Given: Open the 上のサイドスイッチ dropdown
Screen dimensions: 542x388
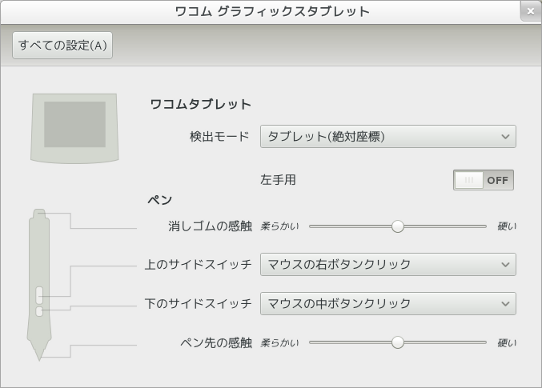Looking at the screenshot, I should pos(388,265).
